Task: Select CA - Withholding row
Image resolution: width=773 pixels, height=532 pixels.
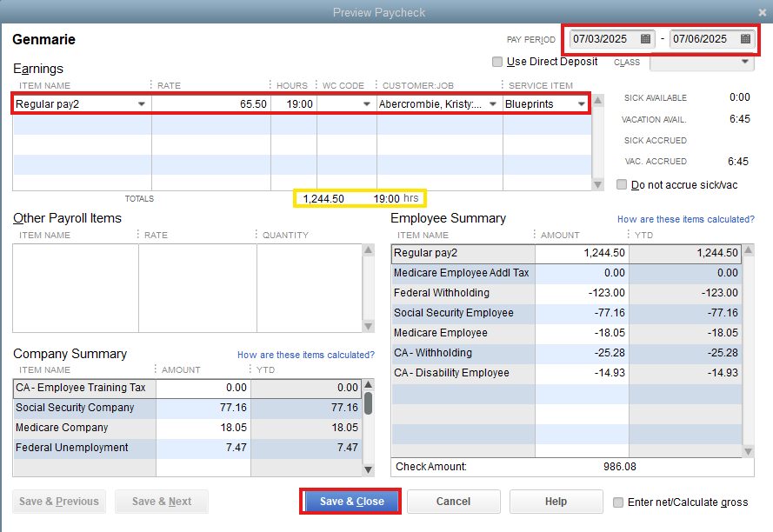Action: 566,353
